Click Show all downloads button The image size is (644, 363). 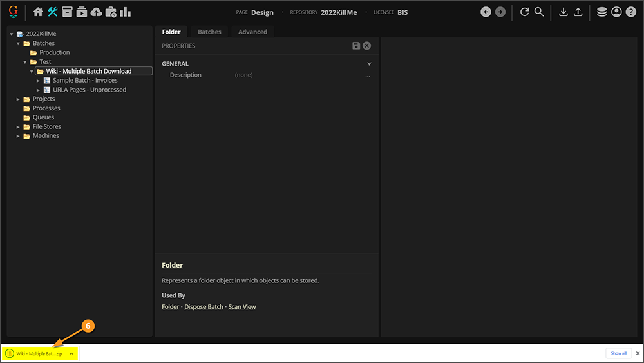(618, 353)
